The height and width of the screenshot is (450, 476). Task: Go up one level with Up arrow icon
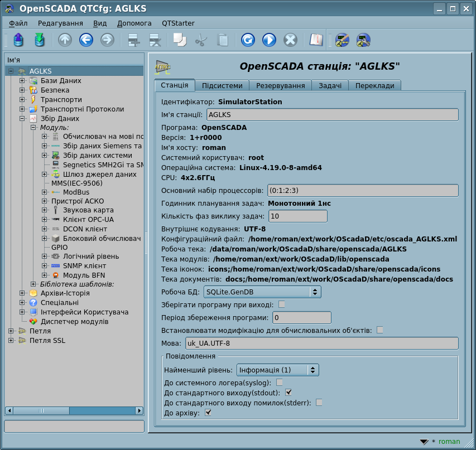pos(65,40)
